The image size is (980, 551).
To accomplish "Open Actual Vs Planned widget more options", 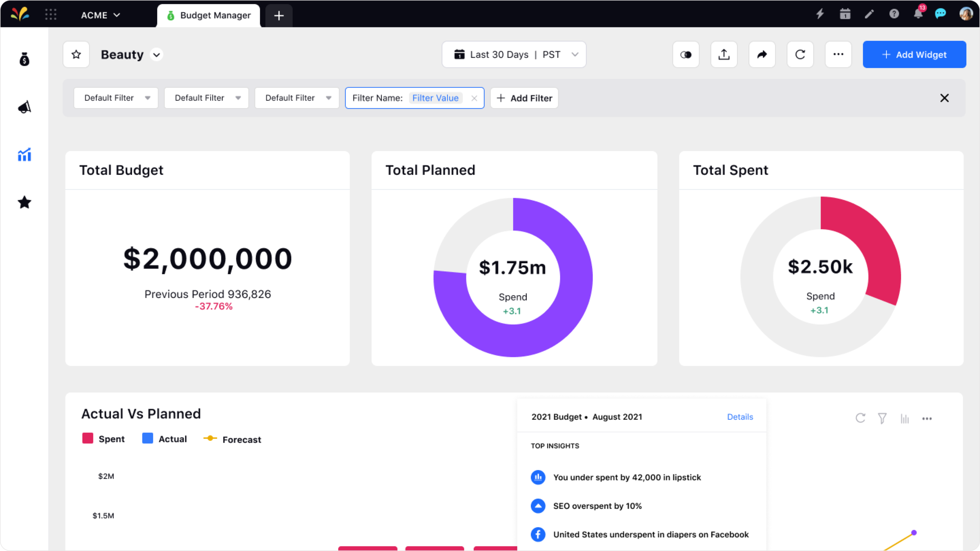I will pyautogui.click(x=927, y=419).
